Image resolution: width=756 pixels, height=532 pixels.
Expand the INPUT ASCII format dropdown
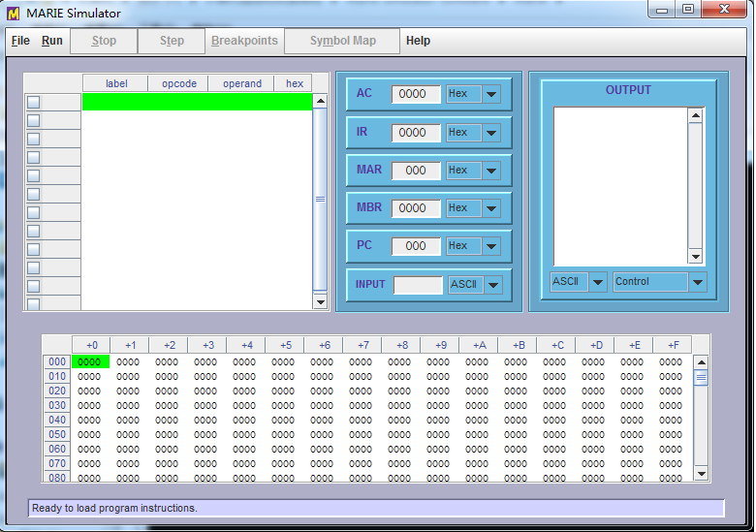(x=493, y=285)
